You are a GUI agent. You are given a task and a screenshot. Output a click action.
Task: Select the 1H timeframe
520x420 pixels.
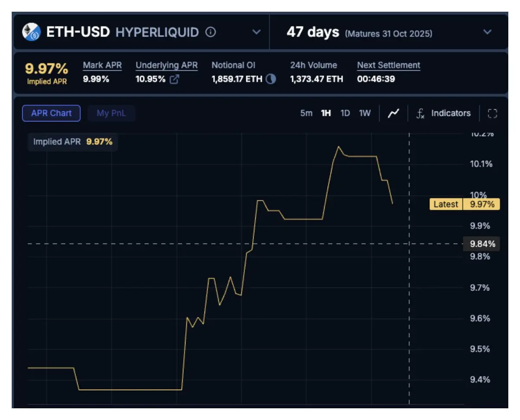(x=326, y=113)
